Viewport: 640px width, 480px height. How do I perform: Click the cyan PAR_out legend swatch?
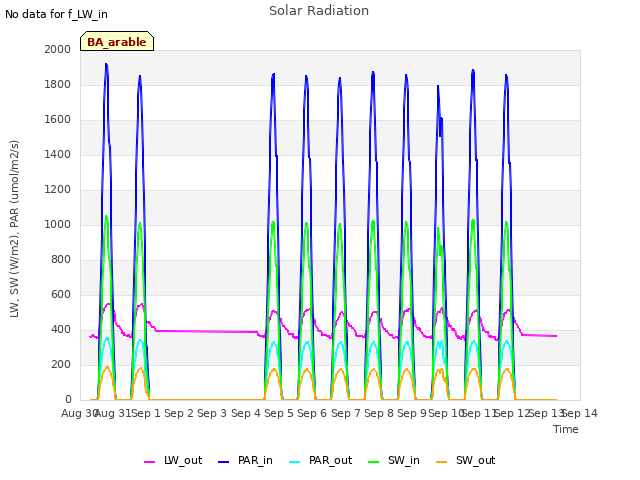[x=294, y=462]
